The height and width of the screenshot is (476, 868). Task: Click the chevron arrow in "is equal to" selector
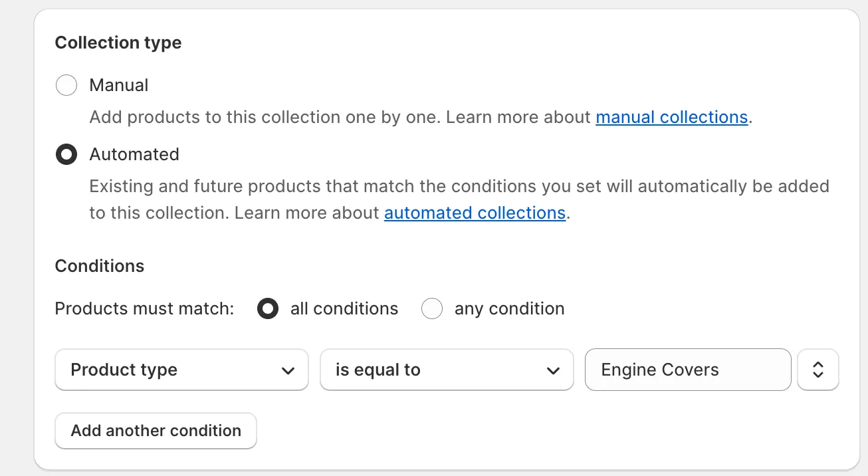pos(553,370)
